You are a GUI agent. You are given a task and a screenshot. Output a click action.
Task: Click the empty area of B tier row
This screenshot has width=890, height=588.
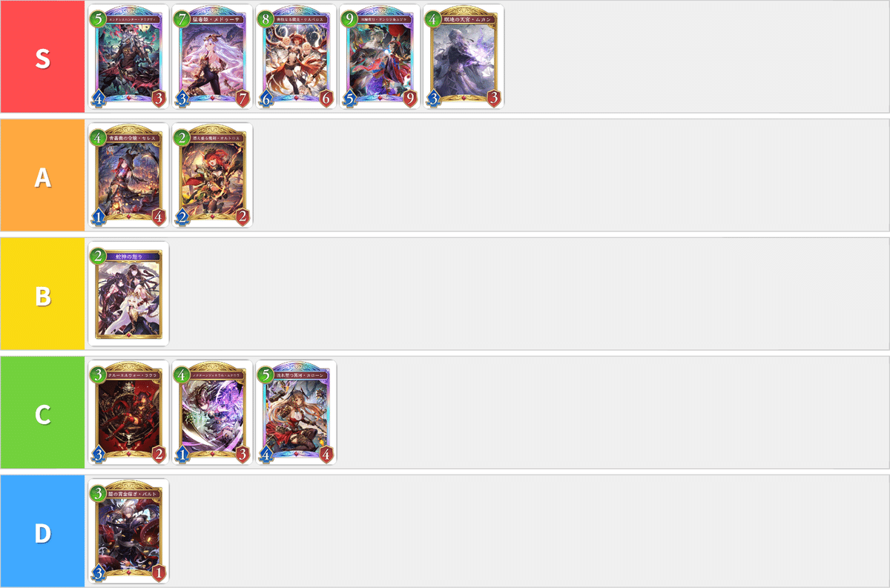click(x=529, y=294)
